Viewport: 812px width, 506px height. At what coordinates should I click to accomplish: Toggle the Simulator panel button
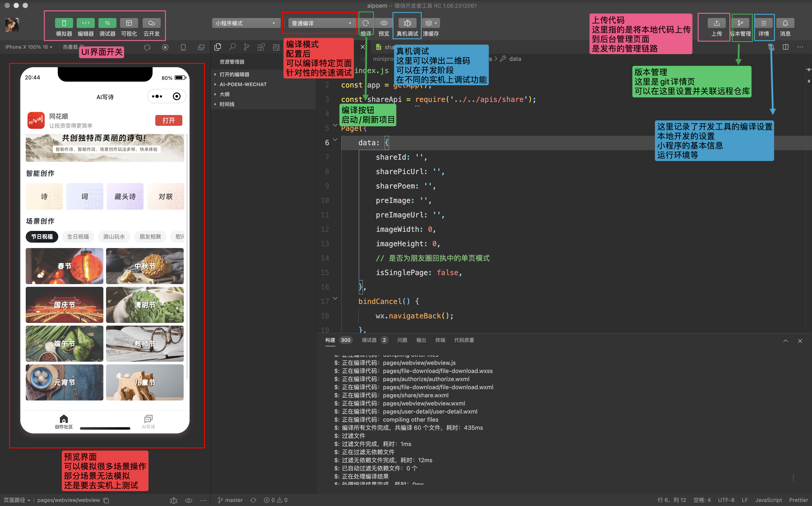(x=64, y=23)
